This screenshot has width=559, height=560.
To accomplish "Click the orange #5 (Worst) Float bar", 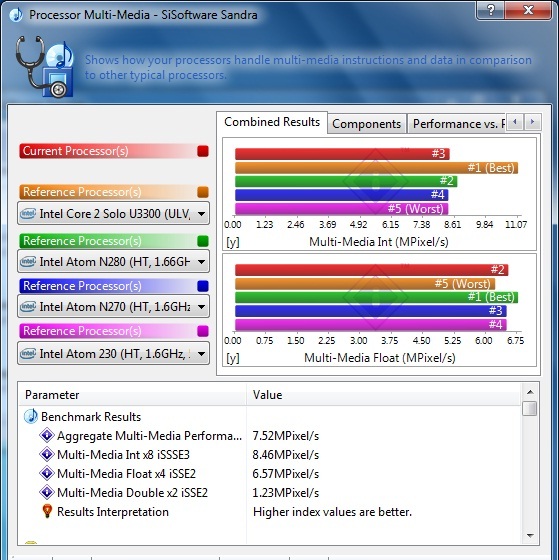I will tap(365, 284).
